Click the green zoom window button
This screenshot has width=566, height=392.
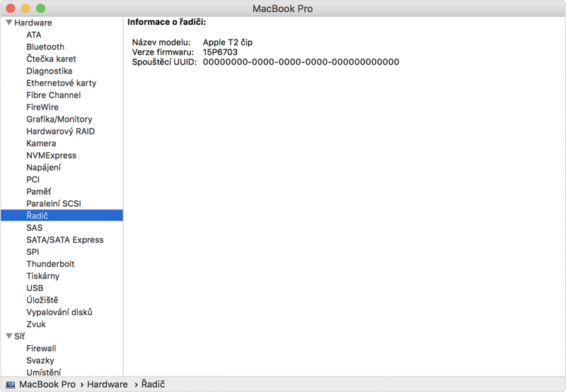[x=40, y=8]
